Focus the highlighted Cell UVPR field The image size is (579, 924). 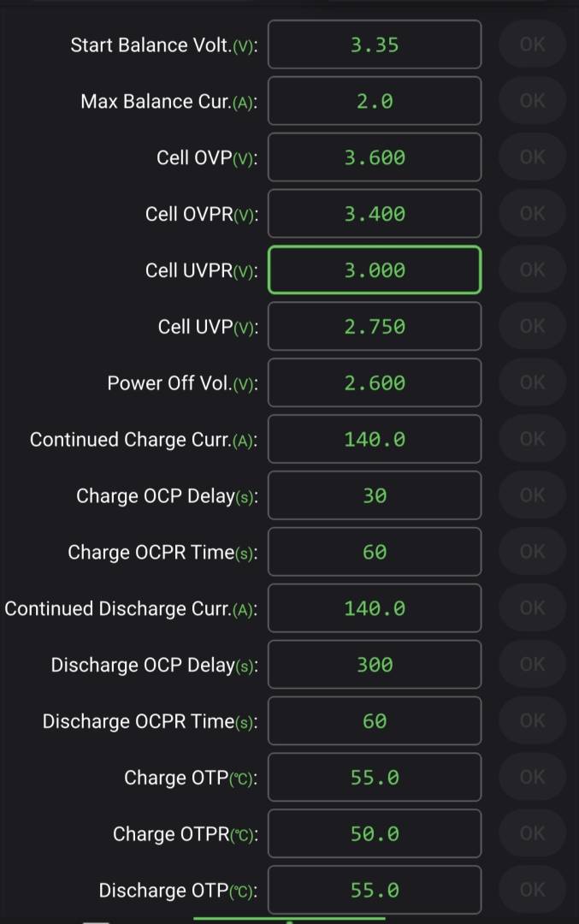point(375,269)
